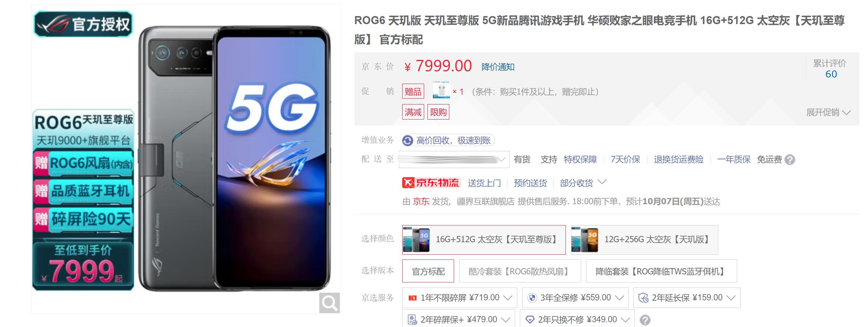Choose the 降临套装 ROG降临TWS蓝牙耳机 version
The height and width of the screenshot is (327, 868).
pos(661,271)
